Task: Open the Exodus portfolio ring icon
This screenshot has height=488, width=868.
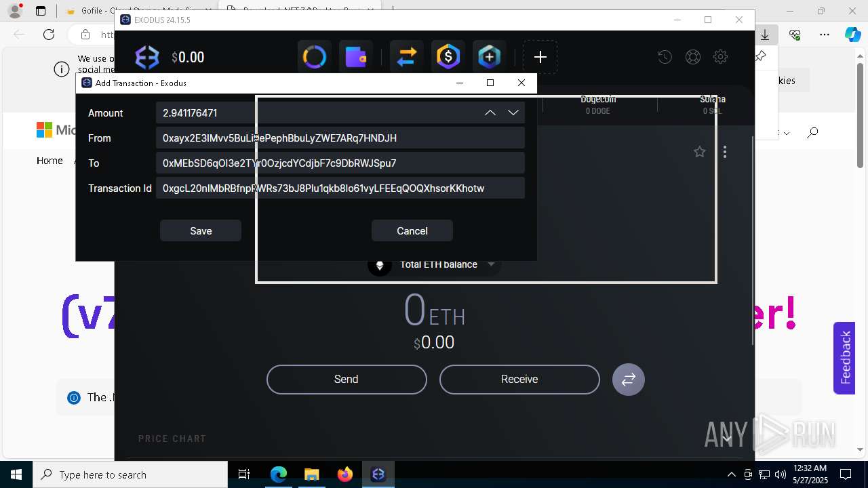Action: pos(314,57)
